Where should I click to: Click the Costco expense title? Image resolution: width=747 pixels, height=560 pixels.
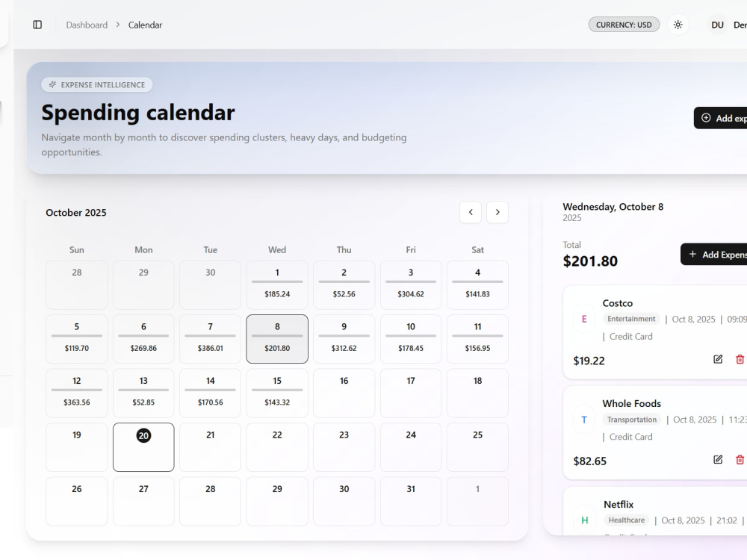point(618,303)
